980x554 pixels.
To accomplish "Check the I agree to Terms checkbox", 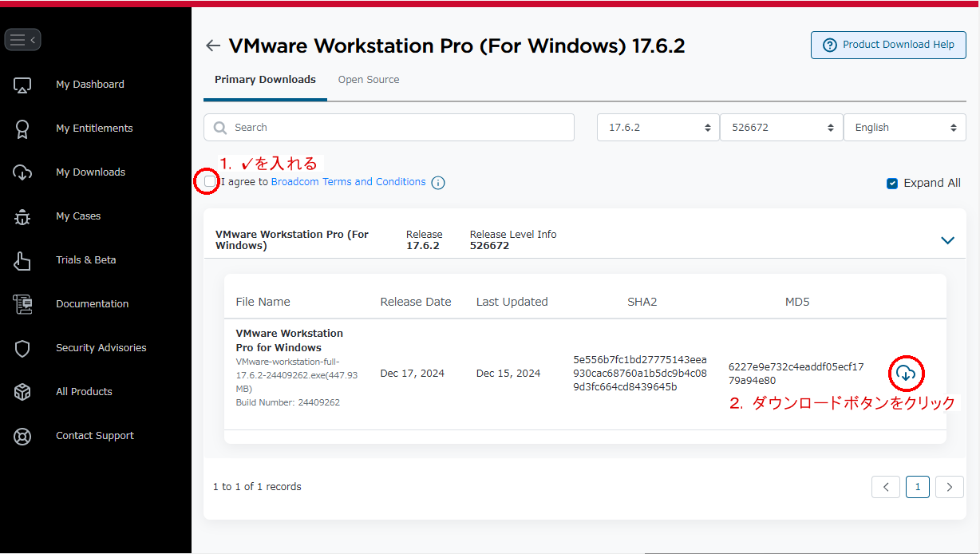I will (x=209, y=182).
